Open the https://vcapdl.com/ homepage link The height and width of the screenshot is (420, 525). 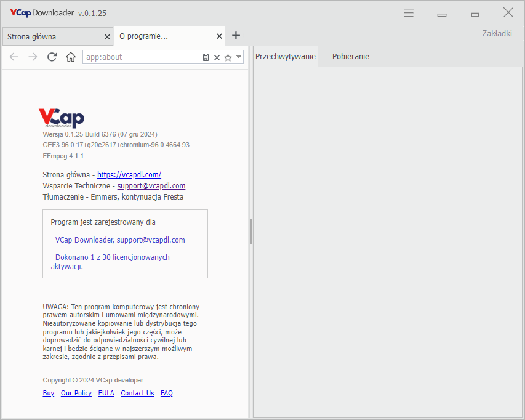click(x=129, y=174)
